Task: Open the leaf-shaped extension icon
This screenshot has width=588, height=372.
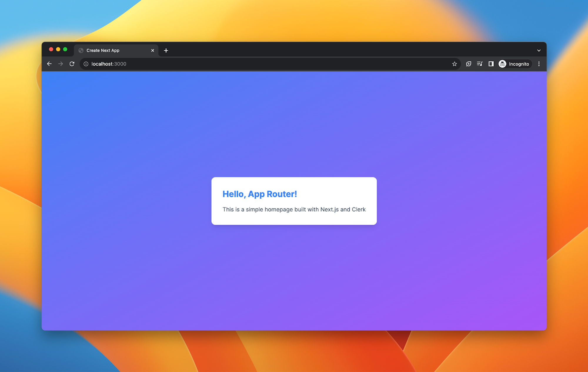Action: click(x=469, y=64)
